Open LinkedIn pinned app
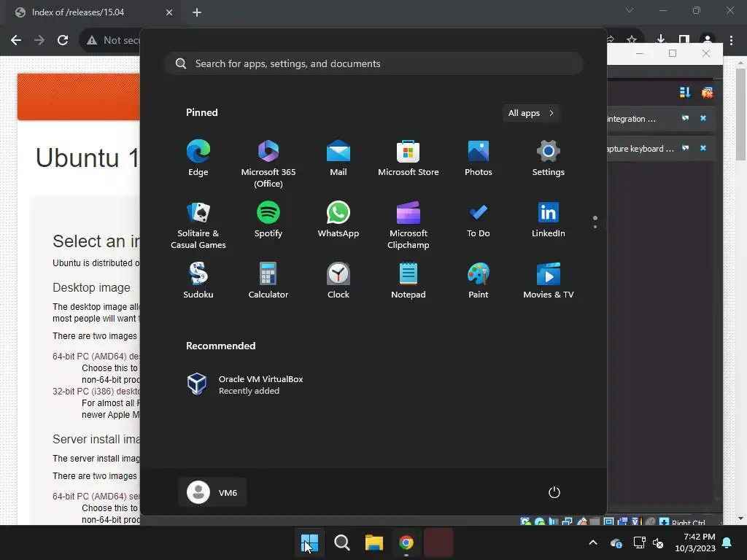Screen dimensions: 747x560 tap(549, 219)
